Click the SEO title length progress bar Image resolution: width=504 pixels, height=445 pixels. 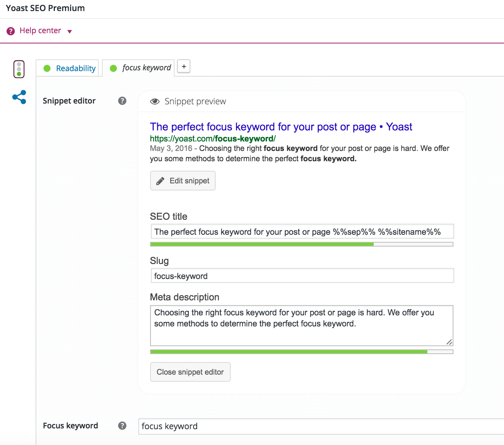(301, 244)
